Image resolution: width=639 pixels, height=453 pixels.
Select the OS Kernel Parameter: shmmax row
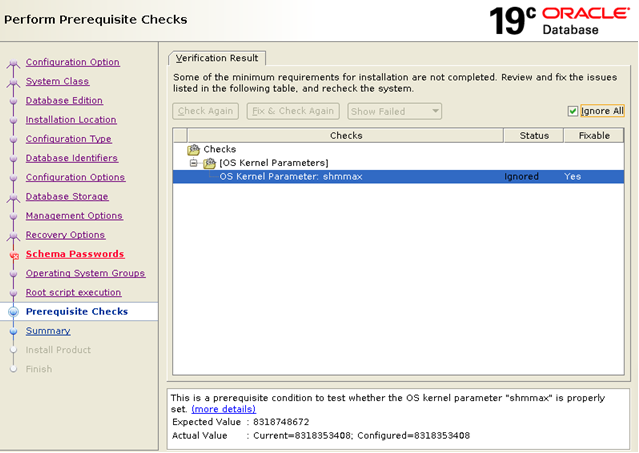tap(398, 177)
